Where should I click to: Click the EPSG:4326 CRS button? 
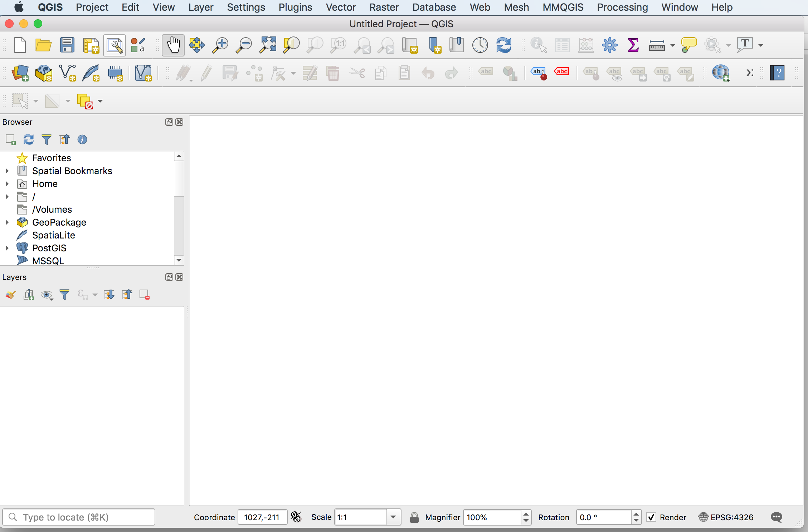[726, 517]
